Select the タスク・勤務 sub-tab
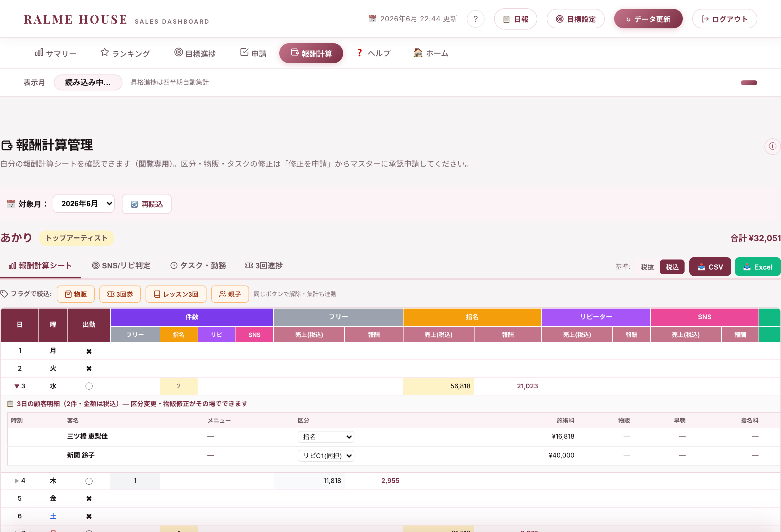Image resolution: width=781 pixels, height=532 pixels. pos(198,266)
